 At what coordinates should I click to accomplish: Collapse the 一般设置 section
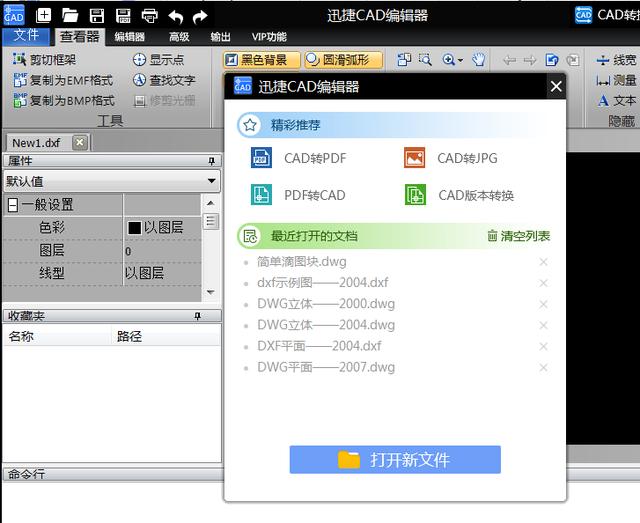tap(13, 205)
